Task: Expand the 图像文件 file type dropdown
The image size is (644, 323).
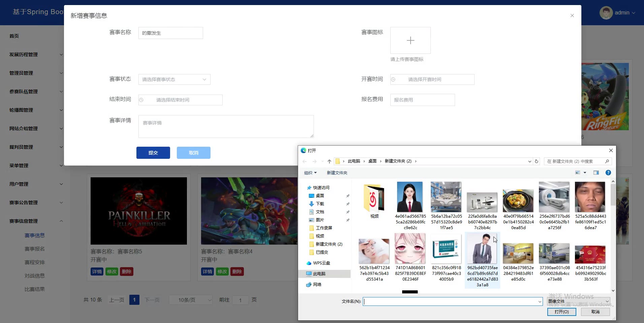Action: pyautogui.click(x=578, y=301)
